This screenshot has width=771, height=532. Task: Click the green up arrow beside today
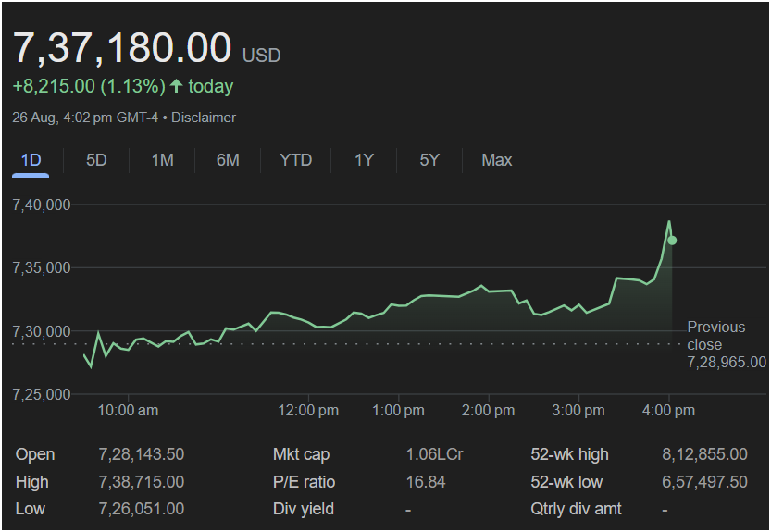(x=177, y=86)
